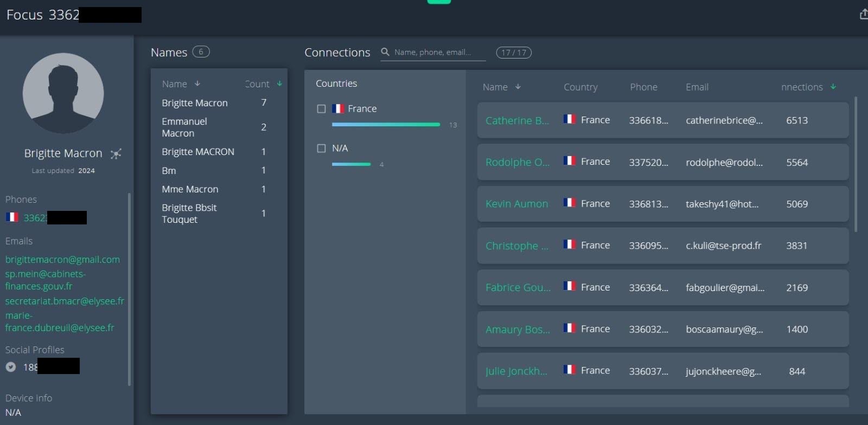Sort table by Connections count arrow

833,87
